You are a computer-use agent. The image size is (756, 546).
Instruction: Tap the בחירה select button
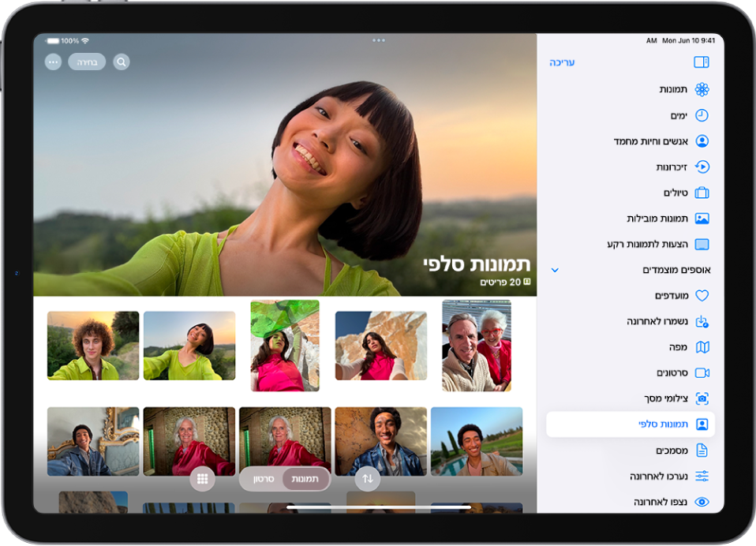(87, 62)
